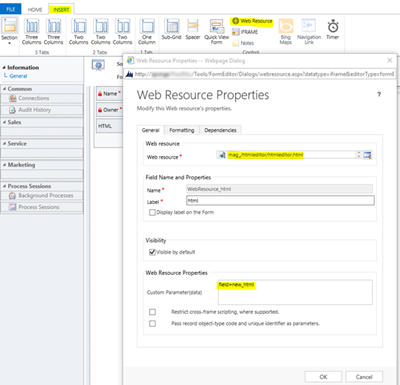Open the Dependencies tab
Image resolution: width=400 pixels, height=385 pixels.
pyautogui.click(x=220, y=130)
